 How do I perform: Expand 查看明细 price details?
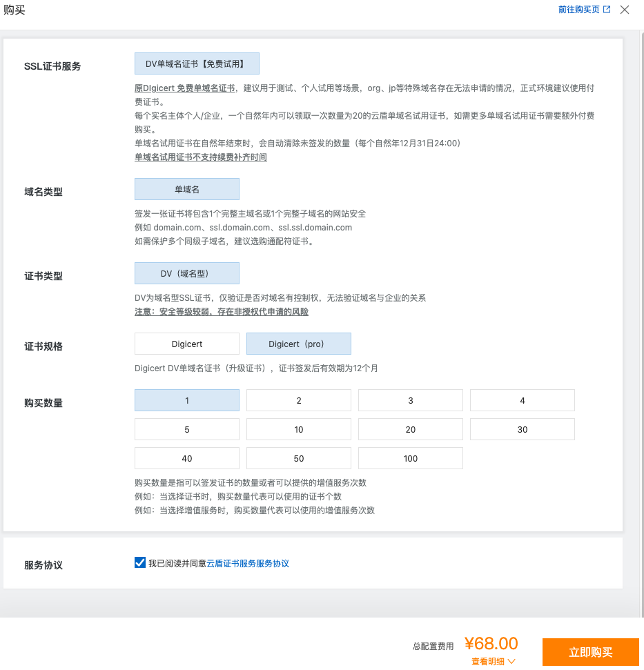(494, 661)
